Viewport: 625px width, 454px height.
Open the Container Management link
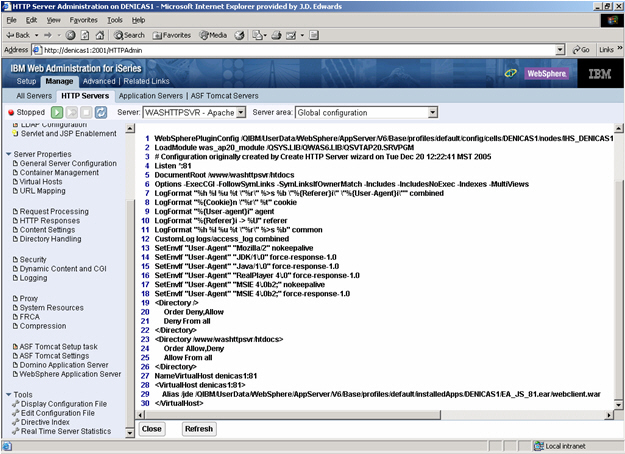59,173
